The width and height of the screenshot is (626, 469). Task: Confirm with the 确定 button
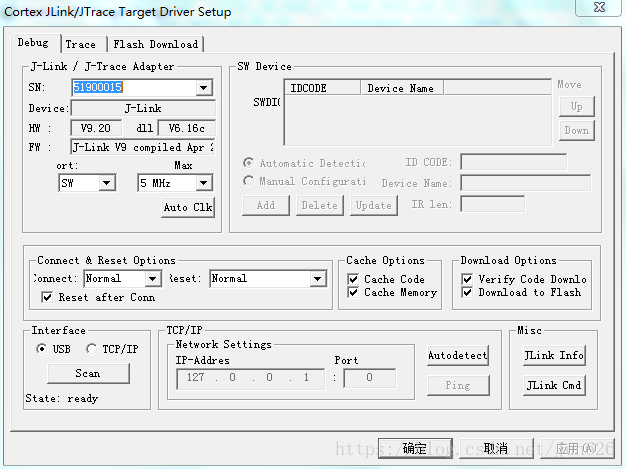[415, 449]
